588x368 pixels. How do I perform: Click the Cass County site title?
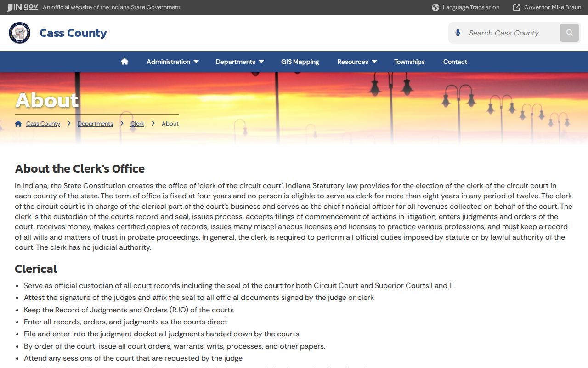73,33
